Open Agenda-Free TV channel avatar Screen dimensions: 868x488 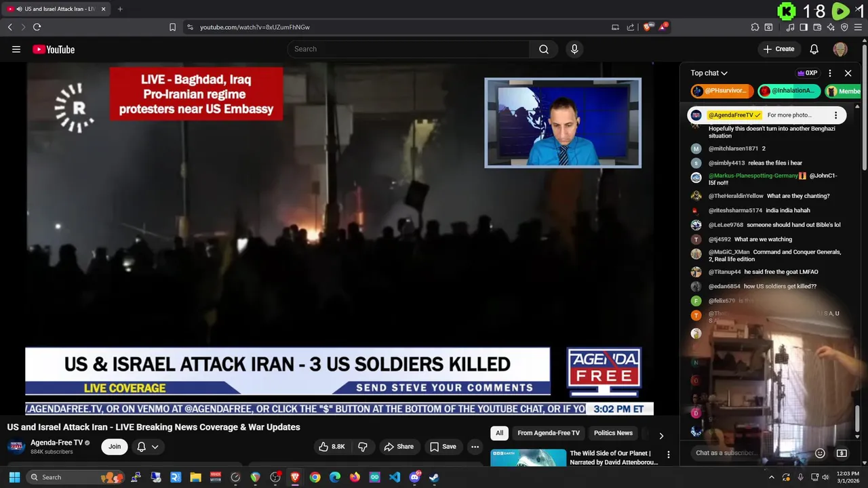point(17,447)
